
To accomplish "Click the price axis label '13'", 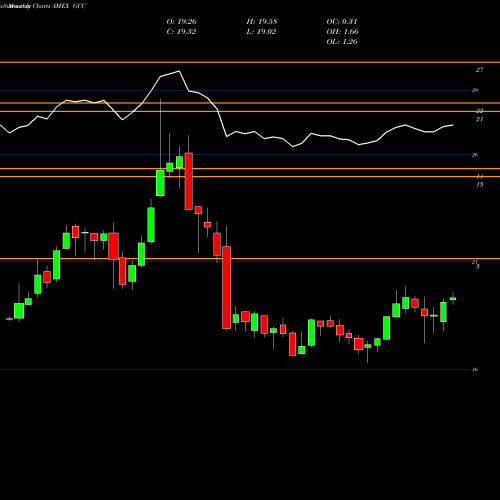I will click(x=479, y=184).
